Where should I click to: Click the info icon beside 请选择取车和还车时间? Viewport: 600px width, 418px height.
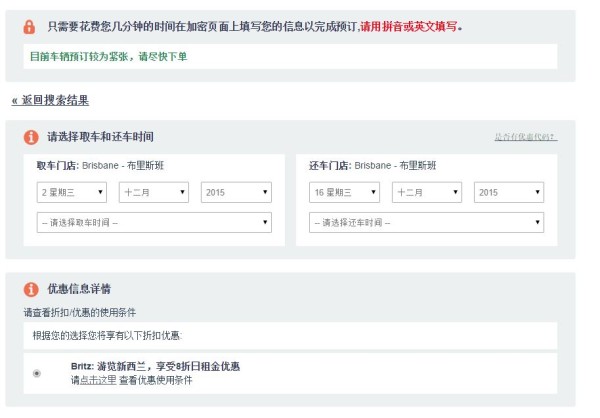coord(31,137)
